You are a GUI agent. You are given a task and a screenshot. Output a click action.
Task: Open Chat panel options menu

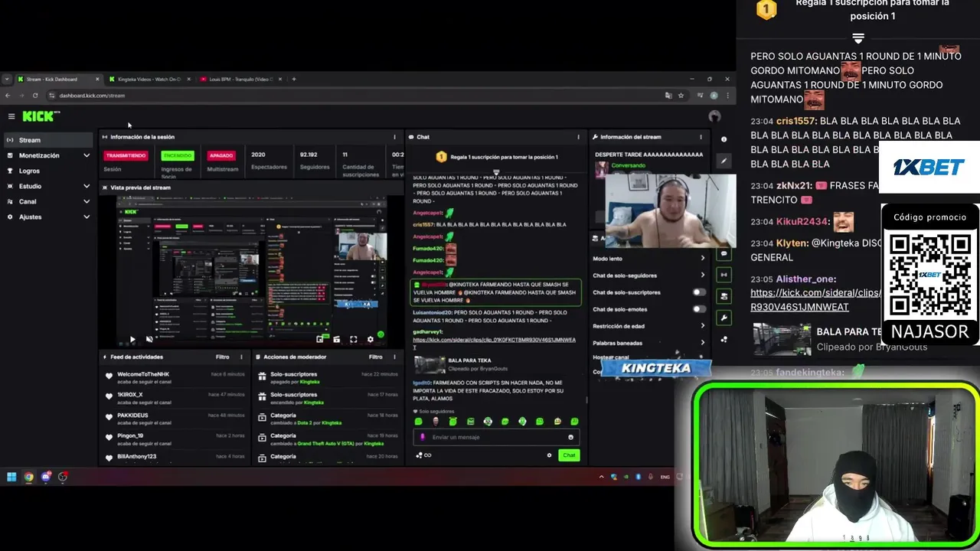point(578,137)
